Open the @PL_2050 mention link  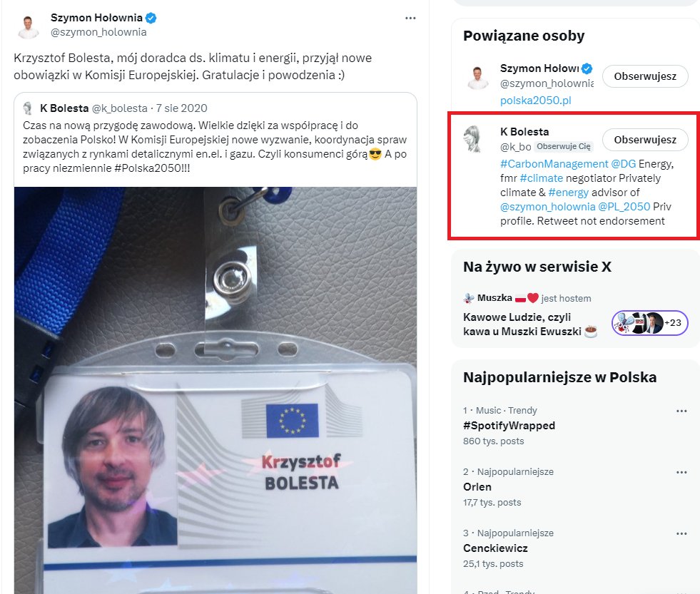pyautogui.click(x=624, y=207)
